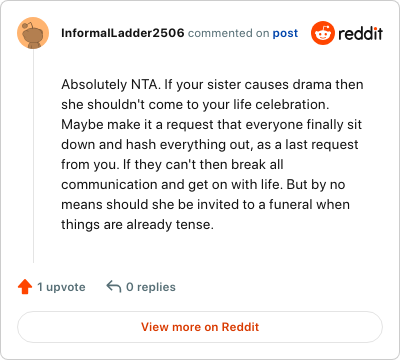Click the line "things are already tense."
This screenshot has height=360, width=400.
pos(137,225)
